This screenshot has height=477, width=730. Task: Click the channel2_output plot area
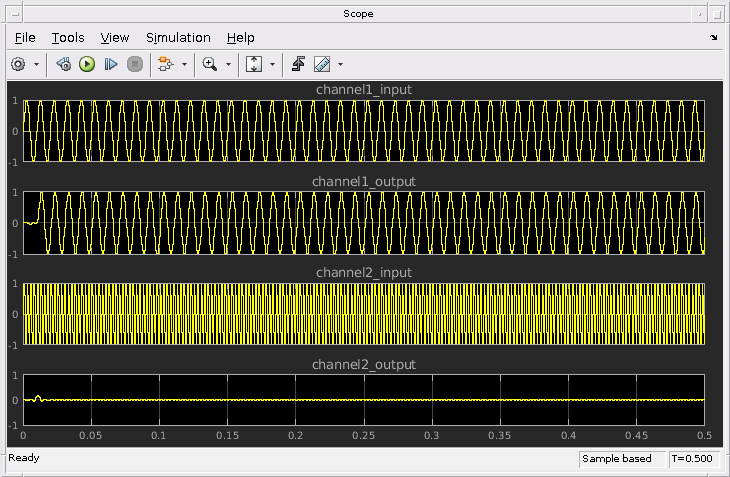pos(363,400)
